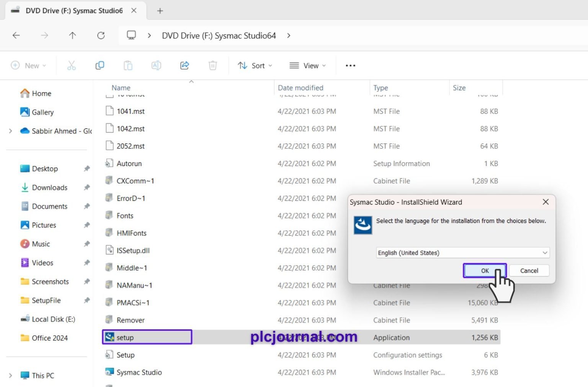Click the Delete trash icon in the toolbar
Viewport: 588px width, 387px height.
pos(213,65)
